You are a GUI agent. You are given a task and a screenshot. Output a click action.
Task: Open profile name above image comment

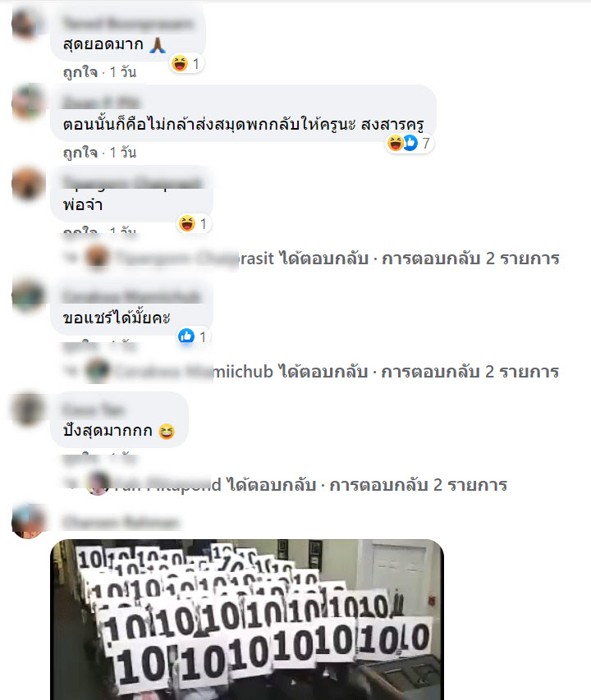[x=121, y=522]
